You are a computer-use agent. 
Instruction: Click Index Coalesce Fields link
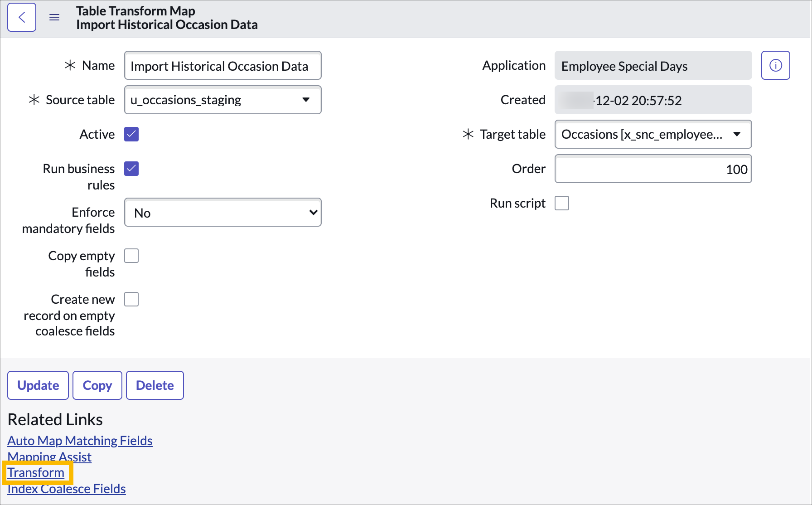[66, 489]
